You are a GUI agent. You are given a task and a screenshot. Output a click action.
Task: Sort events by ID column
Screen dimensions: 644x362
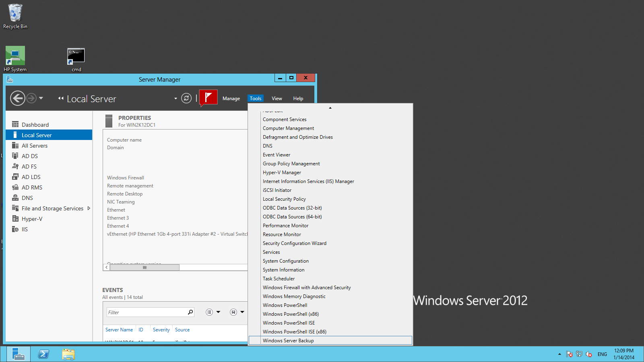click(x=141, y=330)
